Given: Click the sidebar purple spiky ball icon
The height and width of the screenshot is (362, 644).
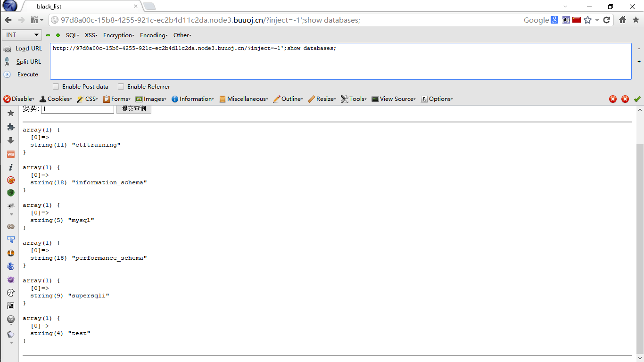Looking at the screenshot, I should point(11,280).
